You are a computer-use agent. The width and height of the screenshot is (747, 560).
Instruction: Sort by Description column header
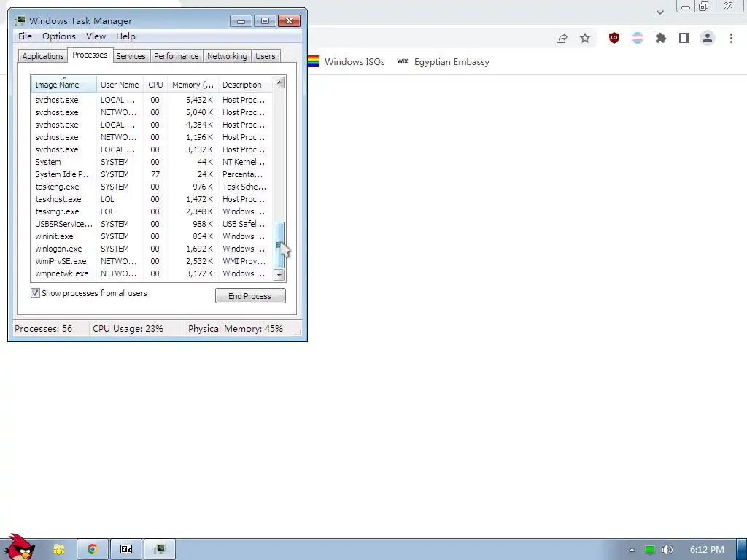coord(245,85)
